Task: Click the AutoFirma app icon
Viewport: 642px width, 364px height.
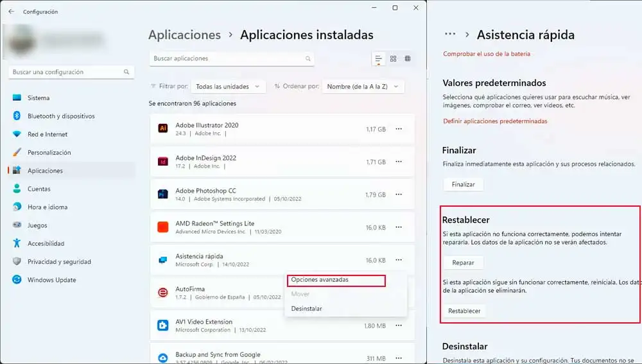Action: (163, 292)
